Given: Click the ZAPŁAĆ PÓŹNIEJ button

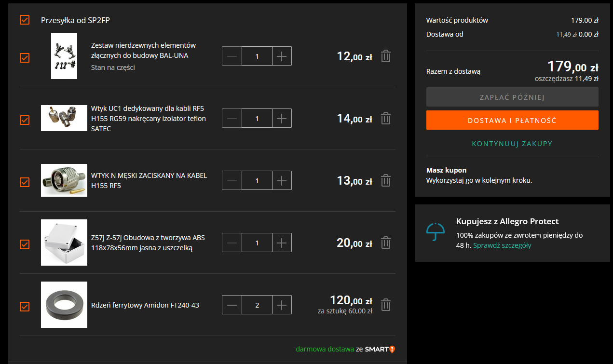Looking at the screenshot, I should pos(512,97).
